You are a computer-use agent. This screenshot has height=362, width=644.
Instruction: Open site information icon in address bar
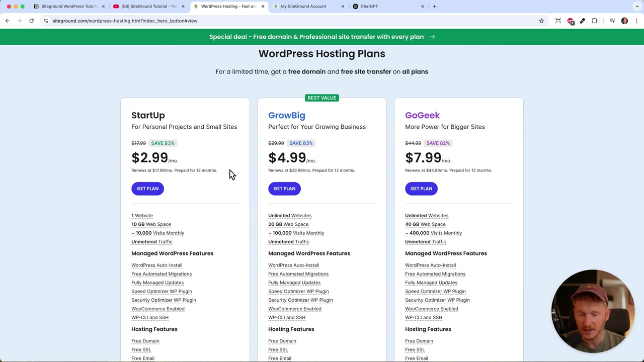click(46, 21)
